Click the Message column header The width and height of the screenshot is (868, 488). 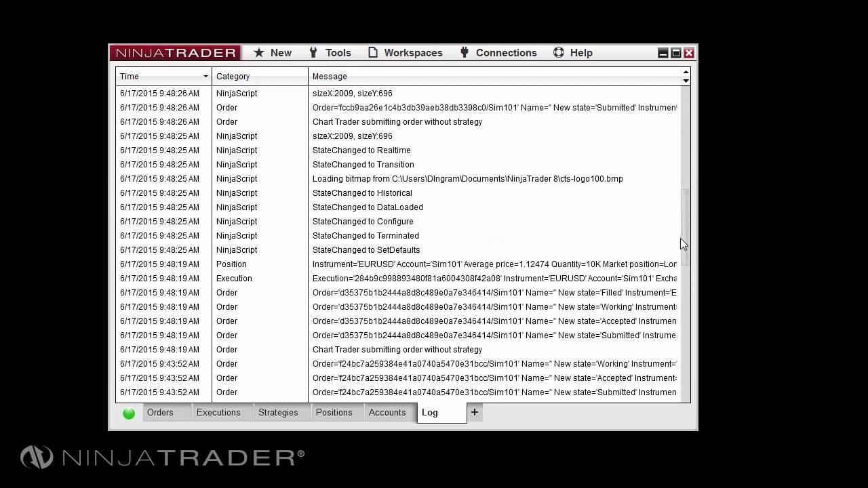click(494, 77)
